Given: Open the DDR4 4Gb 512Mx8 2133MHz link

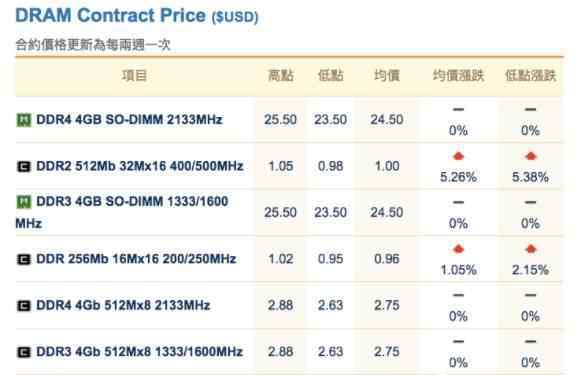Looking at the screenshot, I should 123,305.
